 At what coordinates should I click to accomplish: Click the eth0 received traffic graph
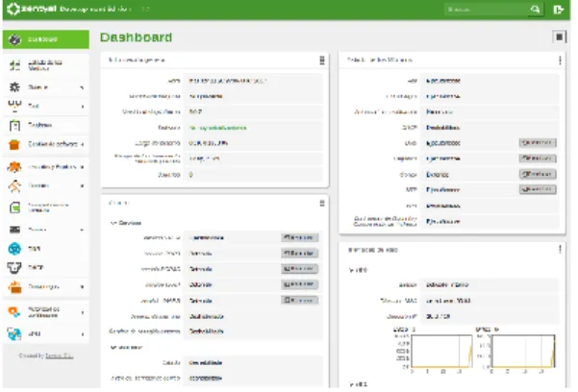[441, 351]
